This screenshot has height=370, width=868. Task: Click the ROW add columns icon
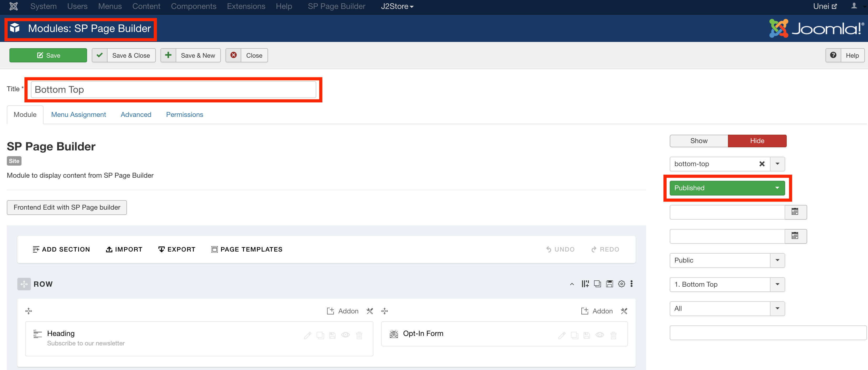[x=585, y=284]
